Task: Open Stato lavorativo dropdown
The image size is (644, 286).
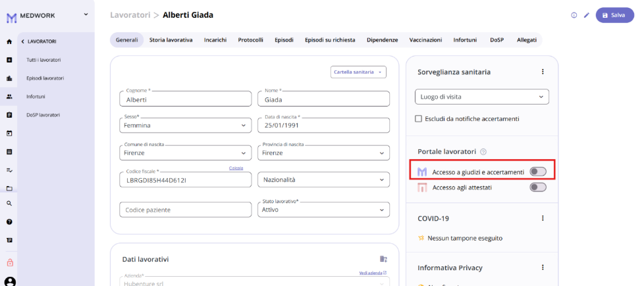Action: click(x=323, y=209)
